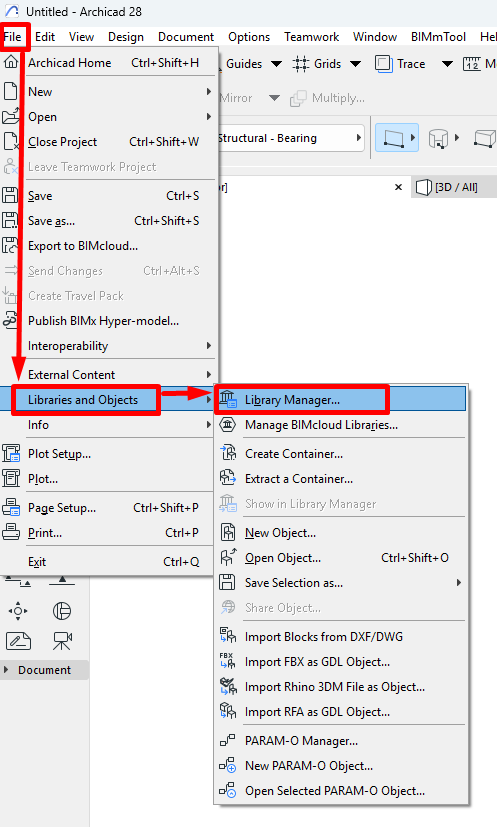Choose Save as... entry
497x827 pixels.
[x=109, y=220]
